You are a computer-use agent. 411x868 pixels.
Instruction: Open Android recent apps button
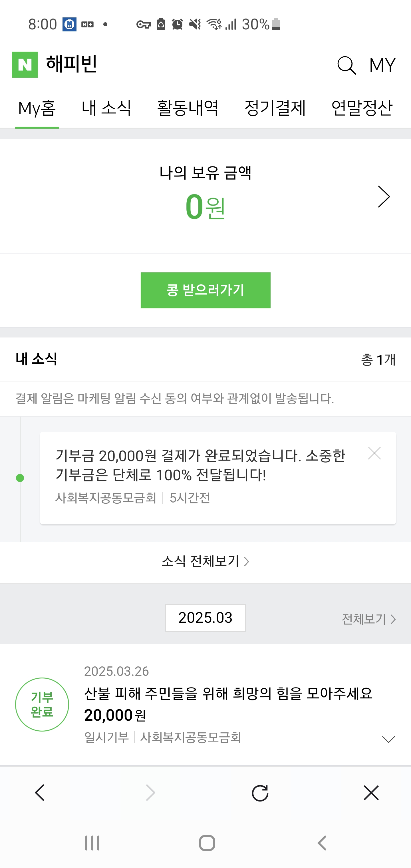pos(92,843)
